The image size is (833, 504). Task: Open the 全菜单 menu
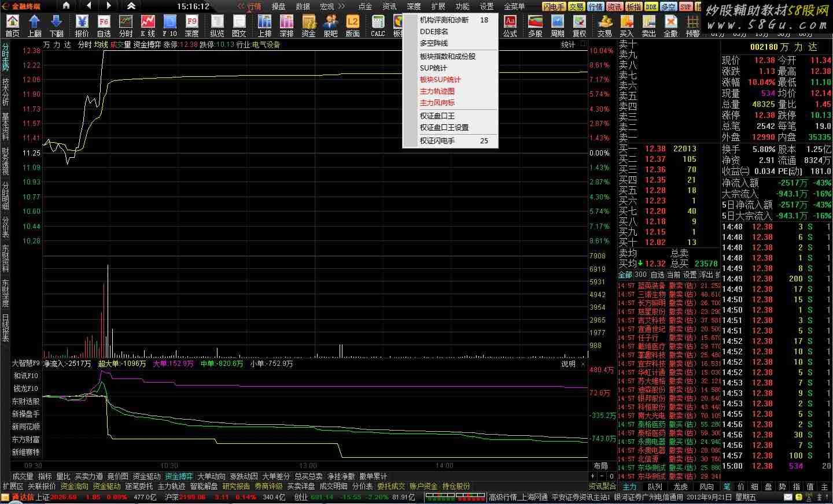[514, 6]
